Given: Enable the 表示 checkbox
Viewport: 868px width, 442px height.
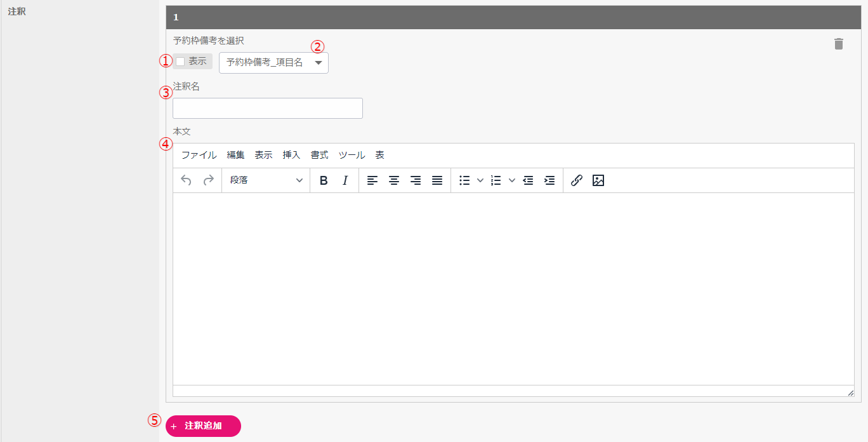Looking at the screenshot, I should tap(181, 62).
